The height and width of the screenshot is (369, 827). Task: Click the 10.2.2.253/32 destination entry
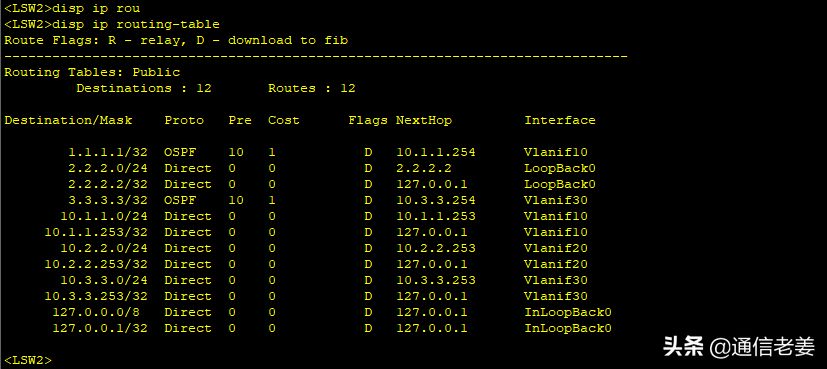click(x=96, y=264)
